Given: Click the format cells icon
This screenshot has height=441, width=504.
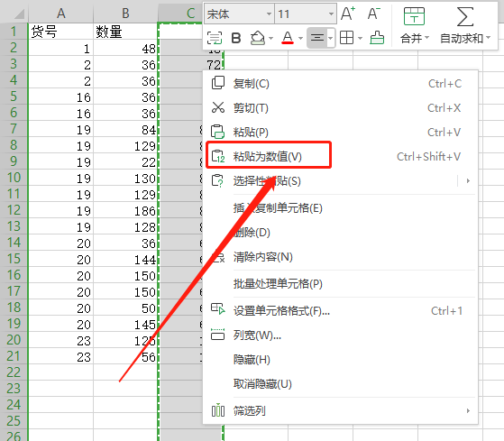Looking at the screenshot, I should 218,309.
